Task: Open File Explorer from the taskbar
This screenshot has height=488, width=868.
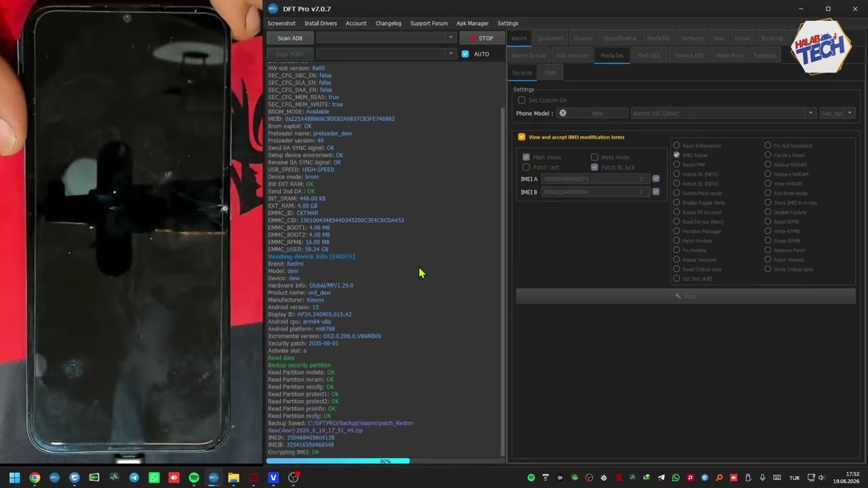Action: pos(234,478)
